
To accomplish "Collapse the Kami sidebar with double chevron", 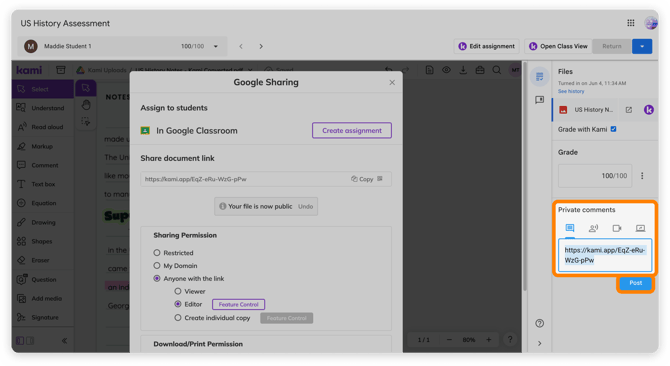I will 65,341.
